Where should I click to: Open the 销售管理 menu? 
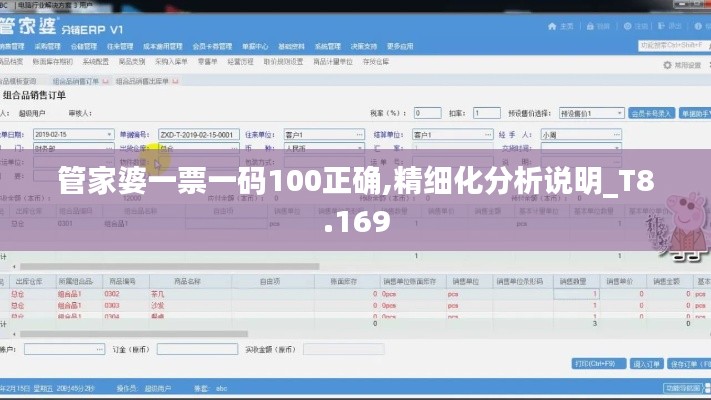point(12,46)
